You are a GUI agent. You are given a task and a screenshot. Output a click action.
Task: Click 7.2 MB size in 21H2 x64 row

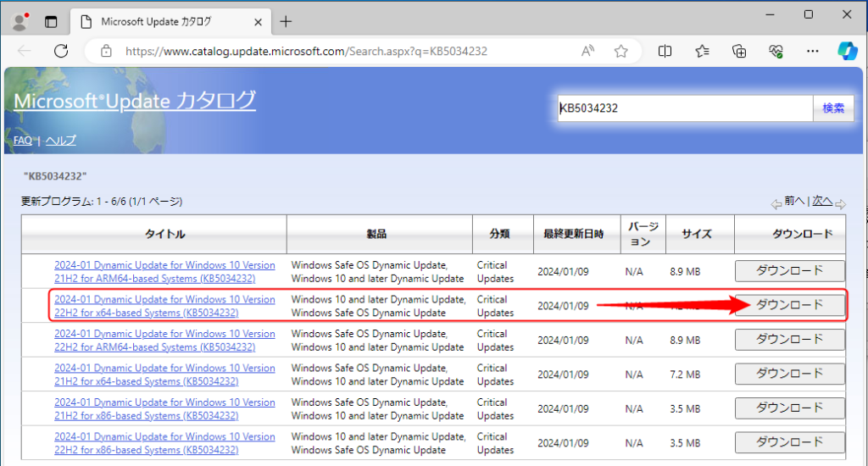point(685,374)
